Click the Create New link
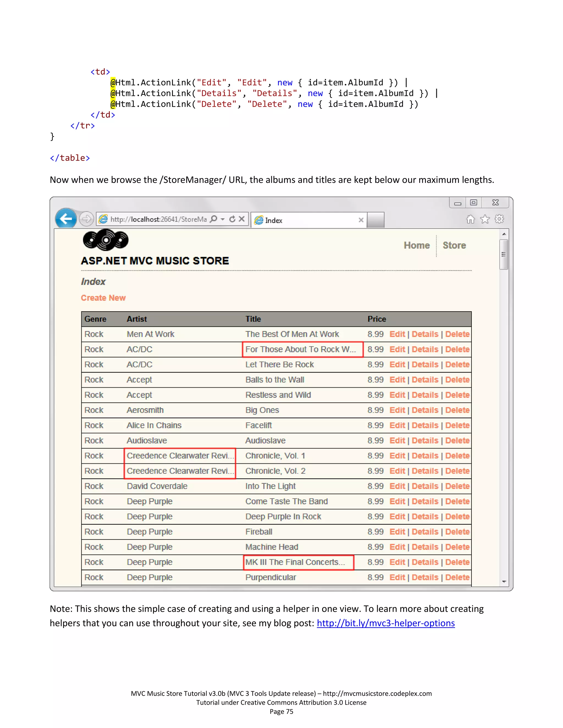The height and width of the screenshot is (728, 563). click(103, 298)
